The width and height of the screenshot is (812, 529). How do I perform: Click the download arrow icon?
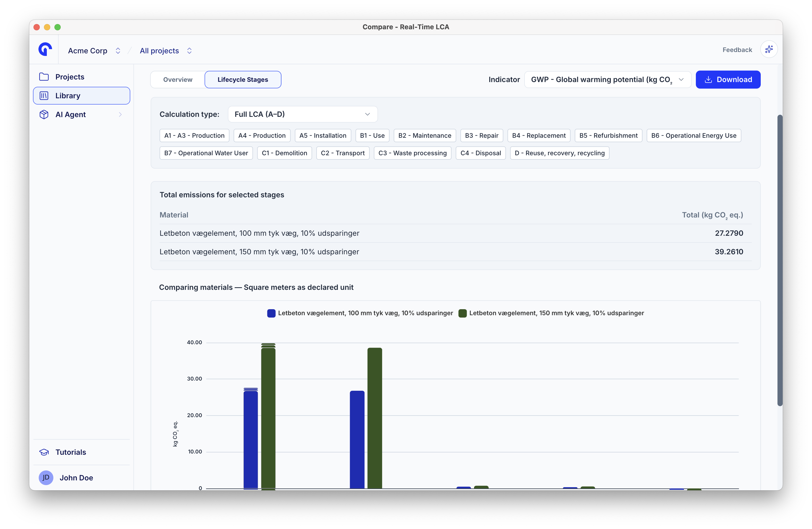tap(708, 79)
